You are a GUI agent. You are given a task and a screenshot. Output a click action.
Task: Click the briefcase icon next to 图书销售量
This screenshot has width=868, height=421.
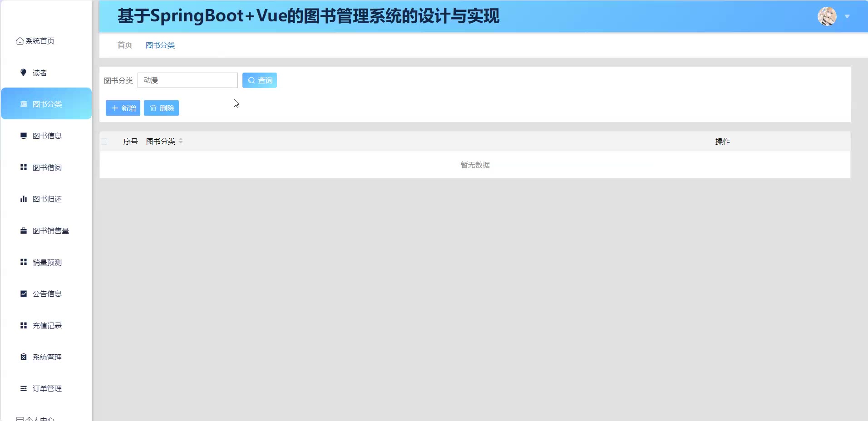24,230
